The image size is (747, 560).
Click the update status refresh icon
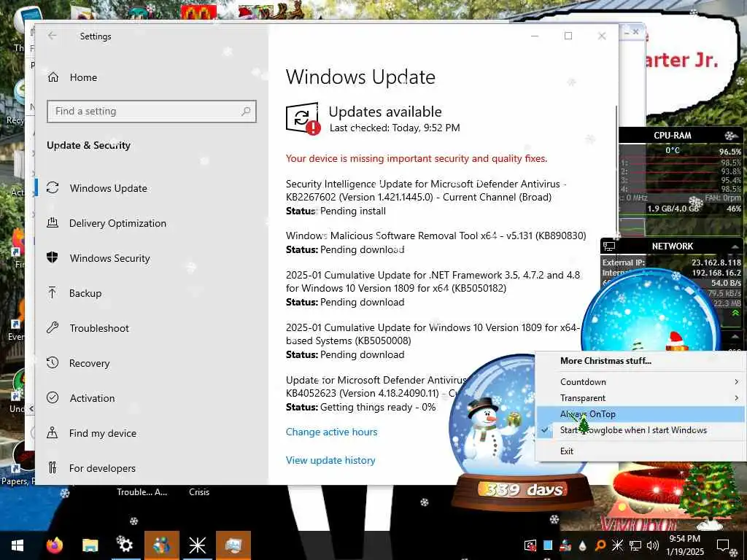302,117
